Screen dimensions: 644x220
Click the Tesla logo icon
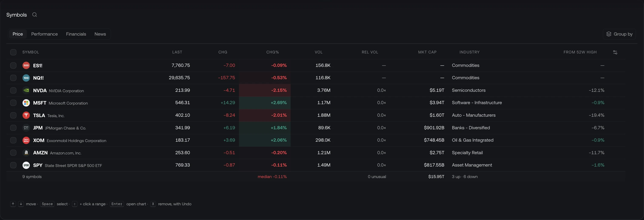click(x=26, y=115)
